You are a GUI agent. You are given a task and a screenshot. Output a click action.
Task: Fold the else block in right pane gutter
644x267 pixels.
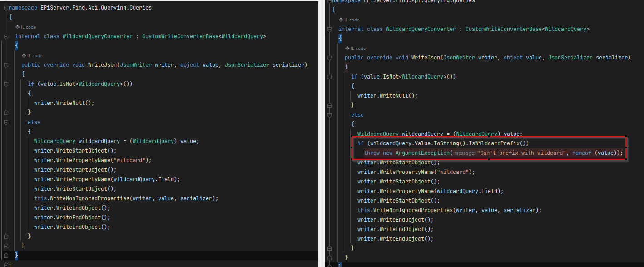[329, 115]
